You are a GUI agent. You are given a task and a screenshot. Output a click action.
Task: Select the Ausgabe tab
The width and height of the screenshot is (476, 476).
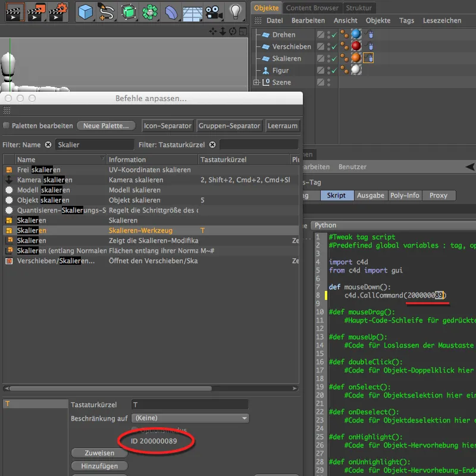(370, 195)
